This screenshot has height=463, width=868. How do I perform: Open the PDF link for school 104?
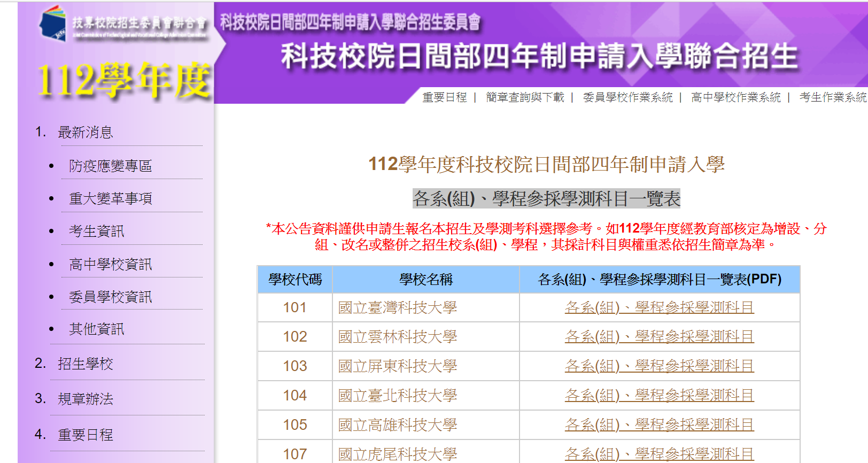(x=660, y=396)
